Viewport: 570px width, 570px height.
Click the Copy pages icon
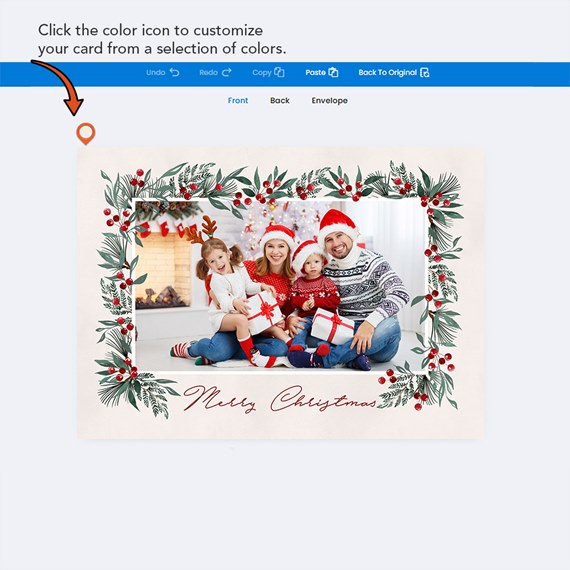tap(279, 72)
